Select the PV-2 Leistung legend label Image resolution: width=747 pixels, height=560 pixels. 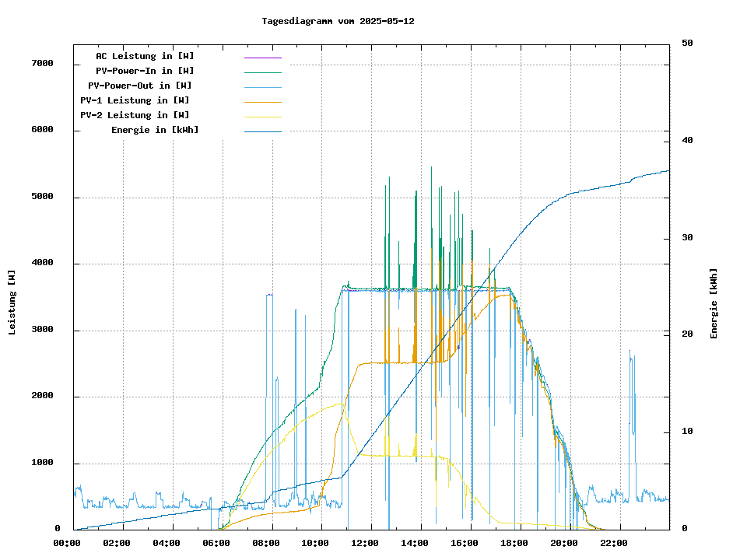point(135,115)
